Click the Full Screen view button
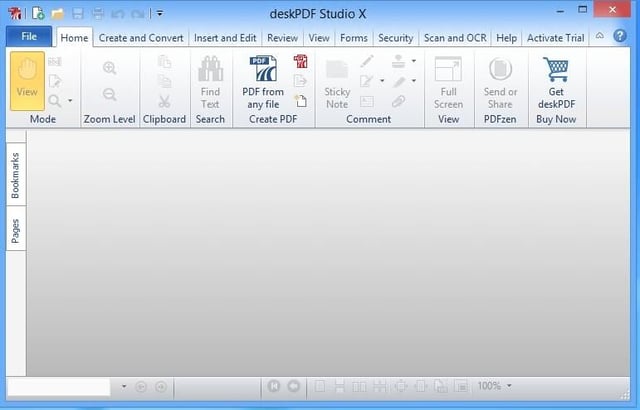Image resolution: width=640 pixels, height=410 pixels. coord(449,83)
